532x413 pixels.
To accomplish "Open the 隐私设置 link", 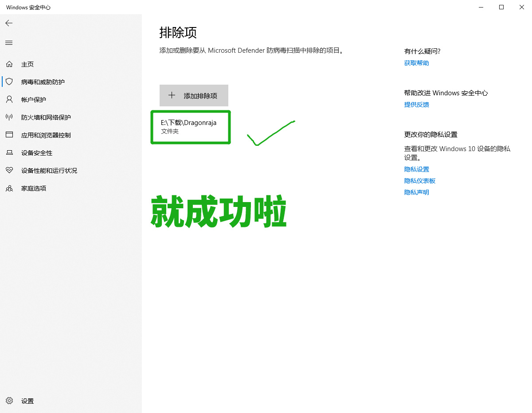I will click(416, 169).
